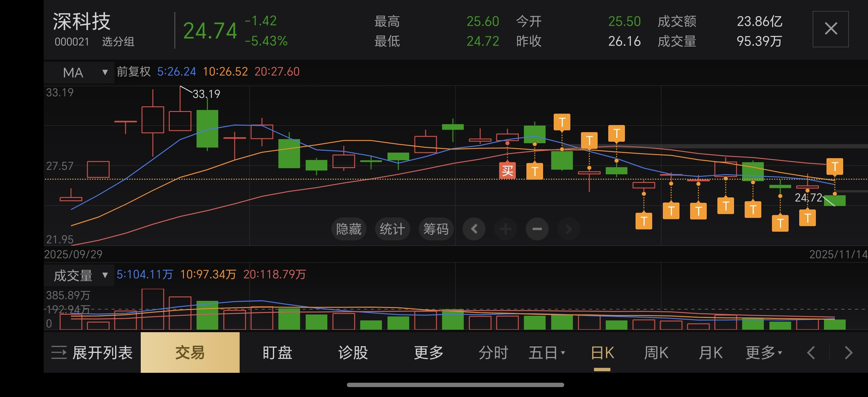Toggle the 统计 statistics mode
This screenshot has height=397, width=868.
(392, 229)
